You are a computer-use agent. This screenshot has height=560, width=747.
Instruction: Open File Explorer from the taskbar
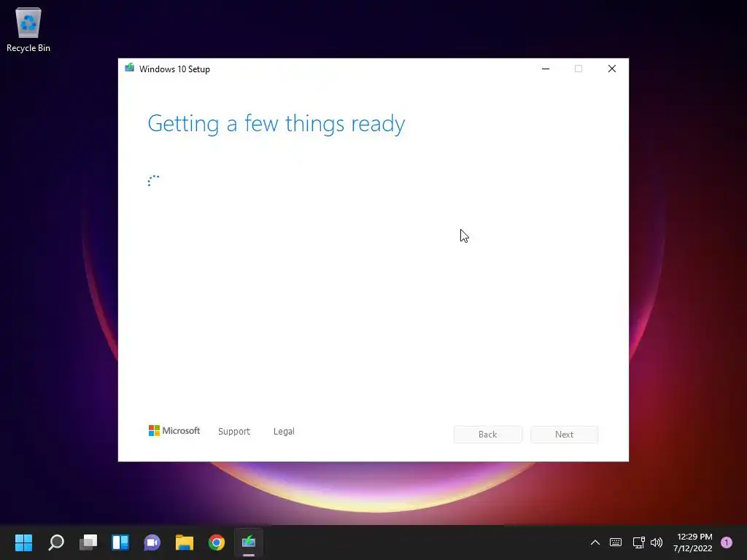pyautogui.click(x=185, y=542)
